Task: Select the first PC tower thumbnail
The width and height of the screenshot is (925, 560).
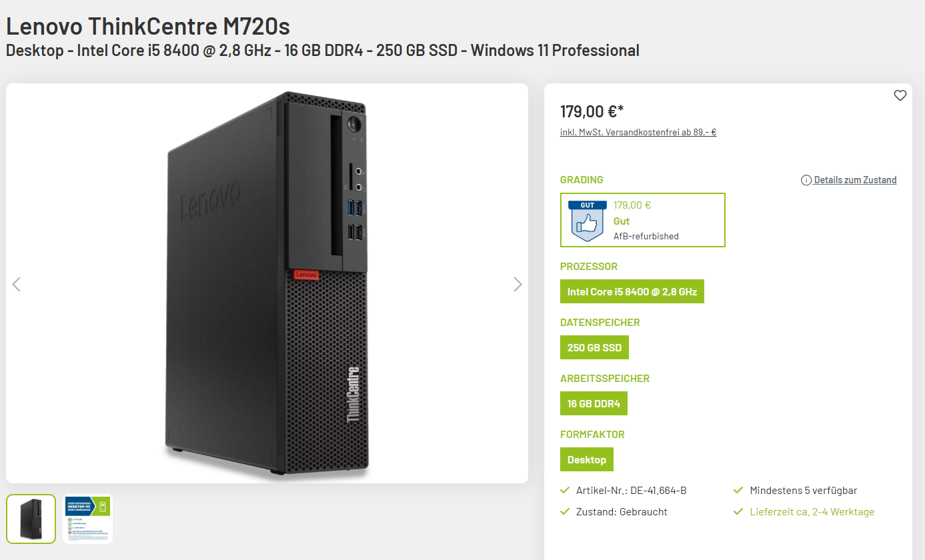Action: pyautogui.click(x=31, y=519)
